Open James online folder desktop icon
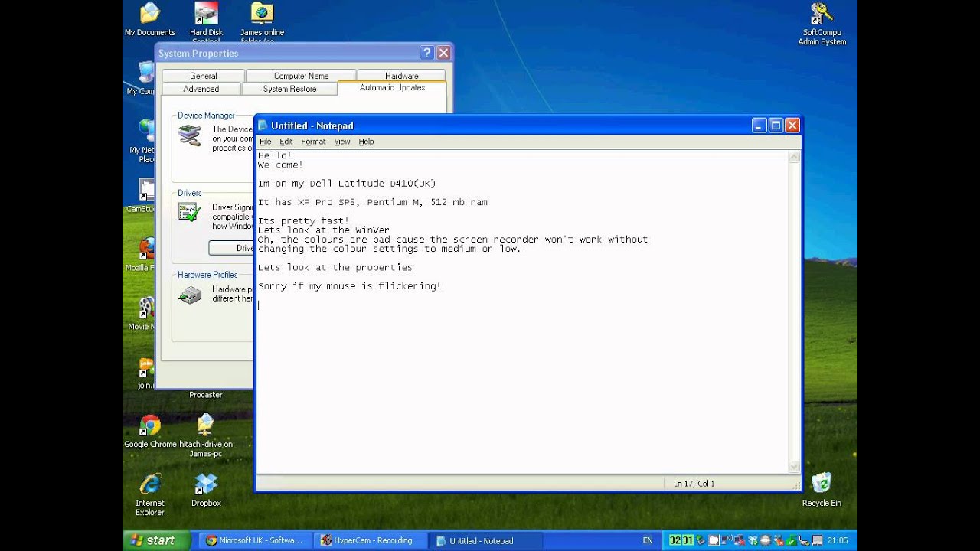This screenshot has width=980, height=551. click(262, 20)
